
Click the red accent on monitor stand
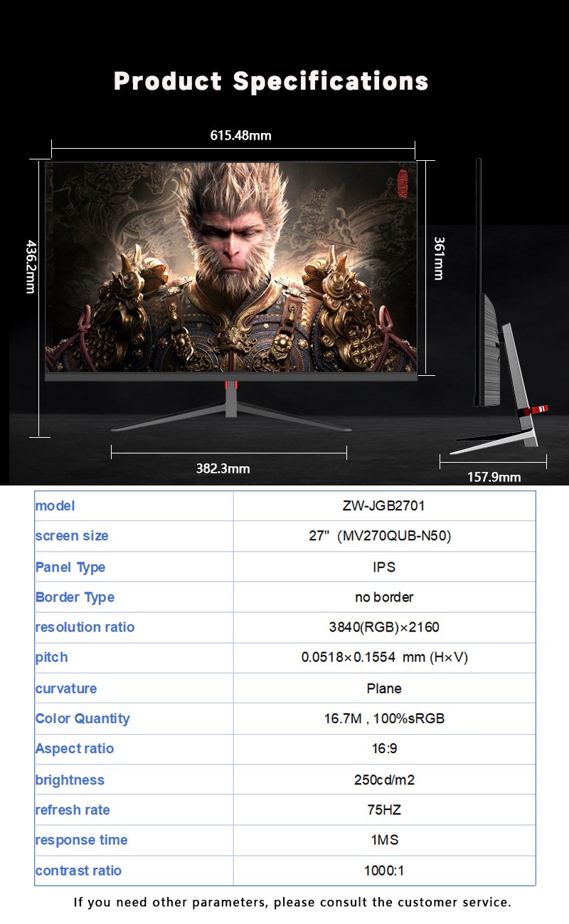click(x=230, y=385)
